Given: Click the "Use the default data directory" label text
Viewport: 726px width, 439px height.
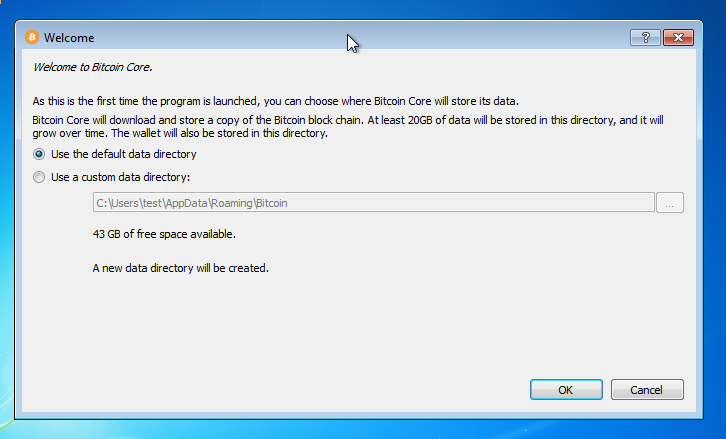Looking at the screenshot, I should (123, 155).
